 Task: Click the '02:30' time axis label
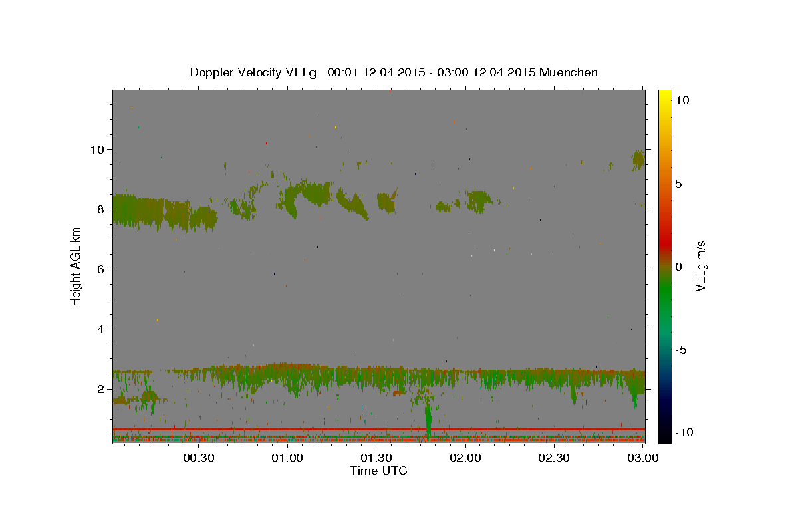554,458
